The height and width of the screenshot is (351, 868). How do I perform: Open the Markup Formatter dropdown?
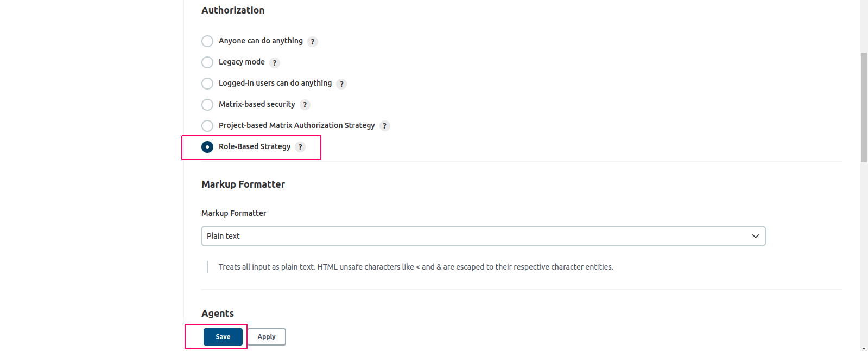(x=483, y=236)
